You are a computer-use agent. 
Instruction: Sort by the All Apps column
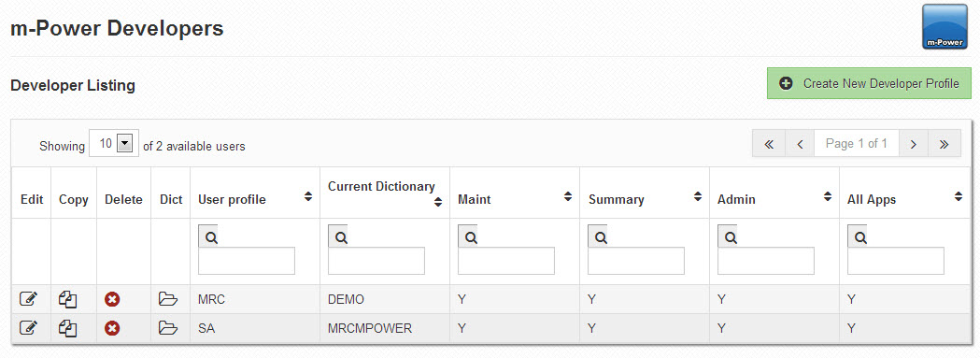click(959, 196)
